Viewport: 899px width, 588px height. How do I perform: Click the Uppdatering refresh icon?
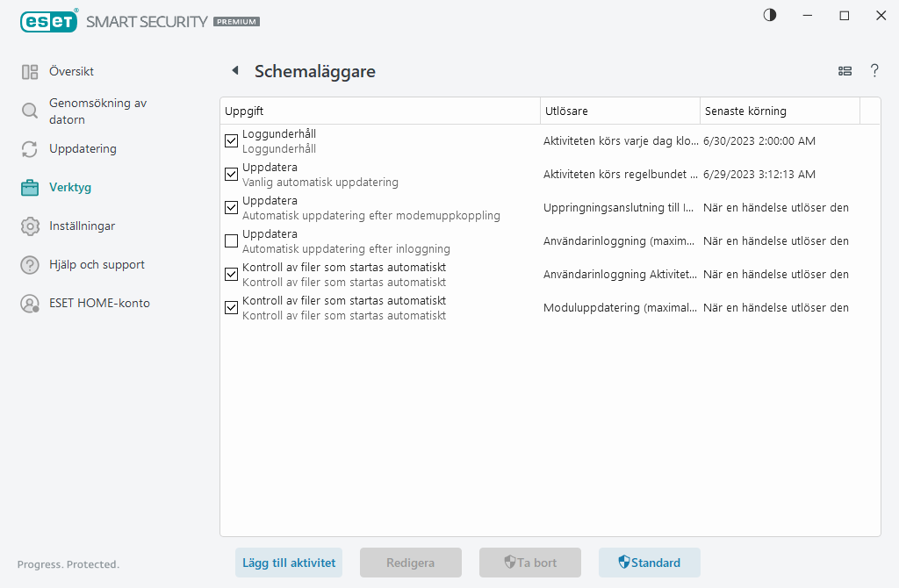coord(30,149)
